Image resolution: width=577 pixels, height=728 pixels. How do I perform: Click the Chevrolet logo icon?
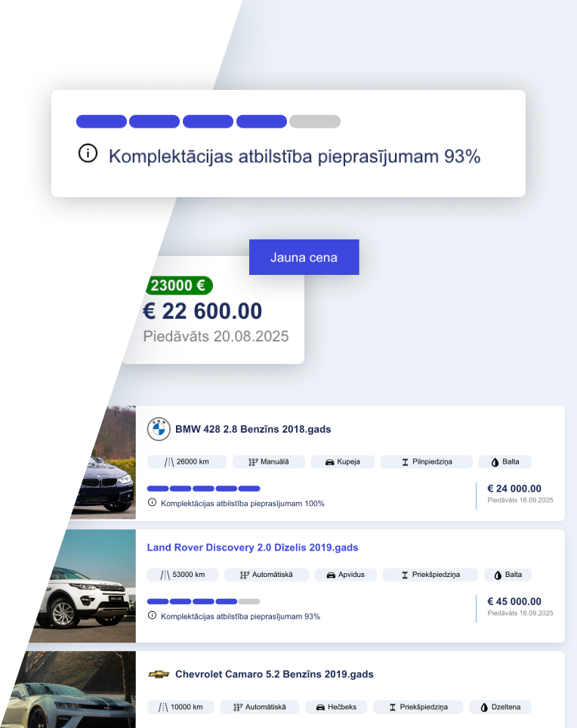159,674
